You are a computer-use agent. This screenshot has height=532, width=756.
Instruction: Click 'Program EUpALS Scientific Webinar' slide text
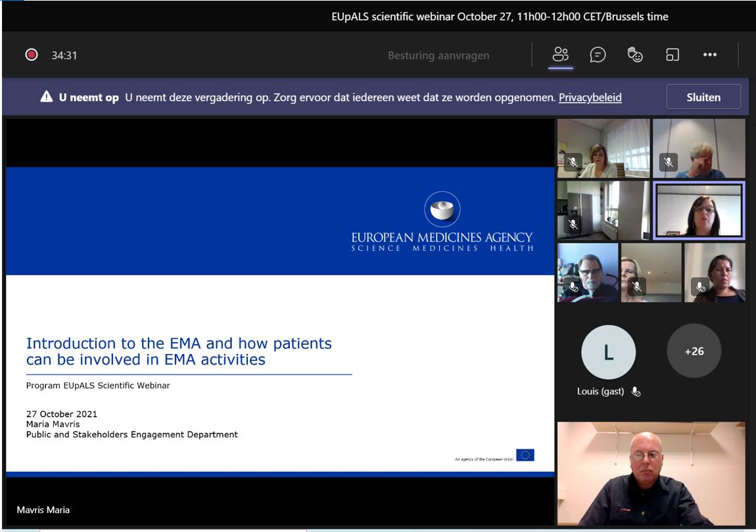tap(98, 386)
